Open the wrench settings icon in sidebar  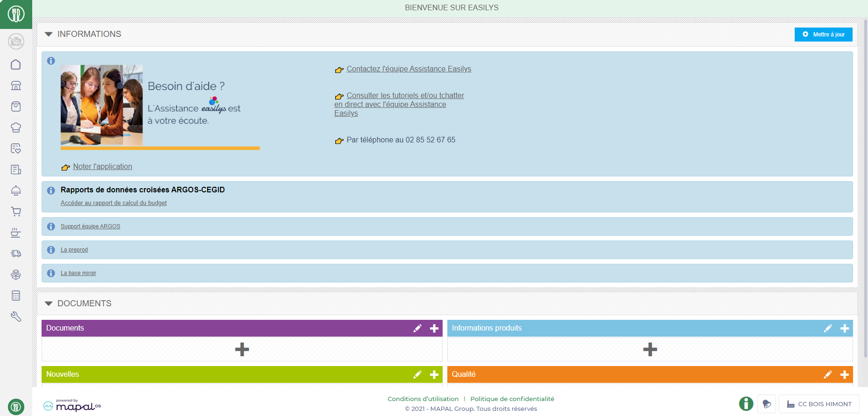tap(16, 317)
